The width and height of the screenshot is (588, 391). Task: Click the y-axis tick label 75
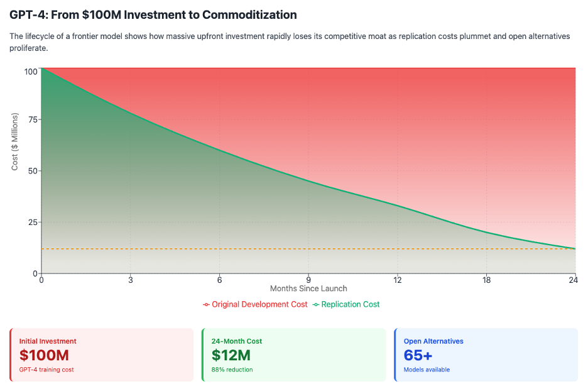(x=33, y=119)
